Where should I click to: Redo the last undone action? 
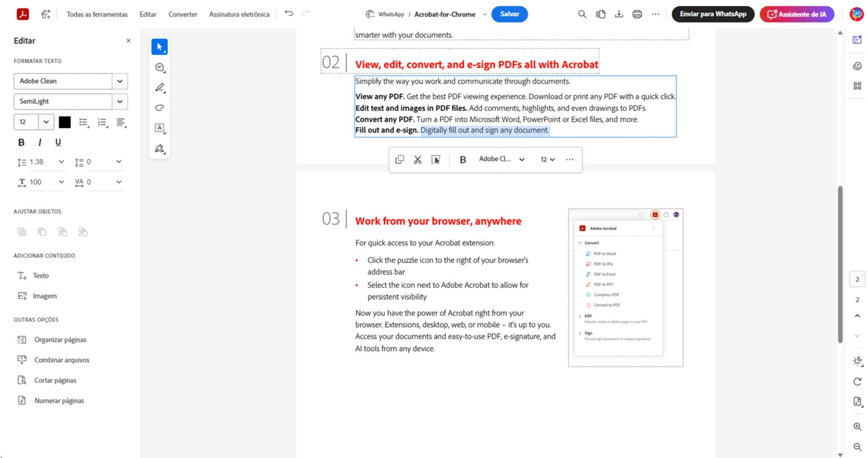(x=305, y=13)
